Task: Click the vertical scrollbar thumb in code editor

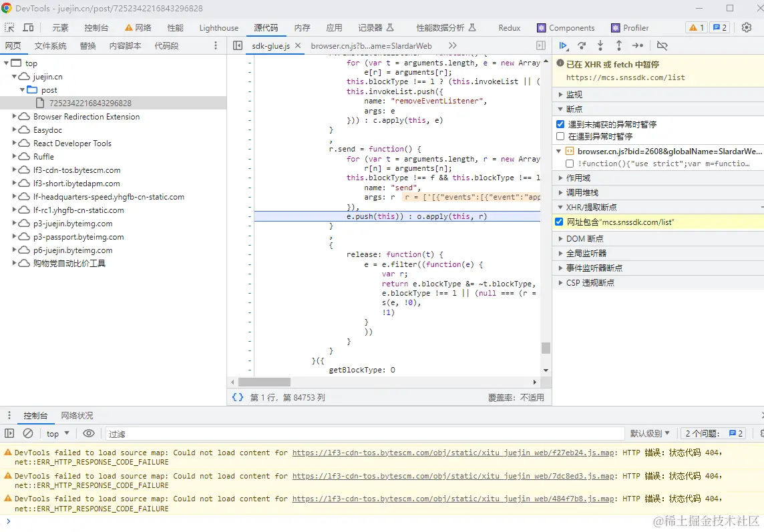Action: 546,348
